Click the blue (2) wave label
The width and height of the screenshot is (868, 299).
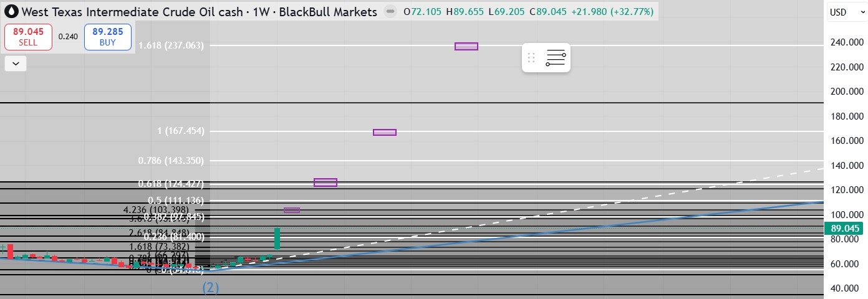click(x=210, y=288)
